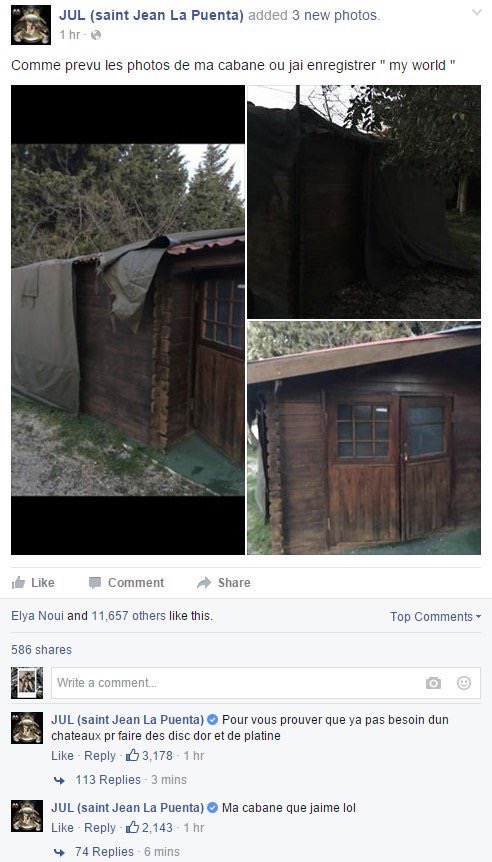Open JUL's profile picture on the post
This screenshot has height=862, width=492.
point(31,25)
